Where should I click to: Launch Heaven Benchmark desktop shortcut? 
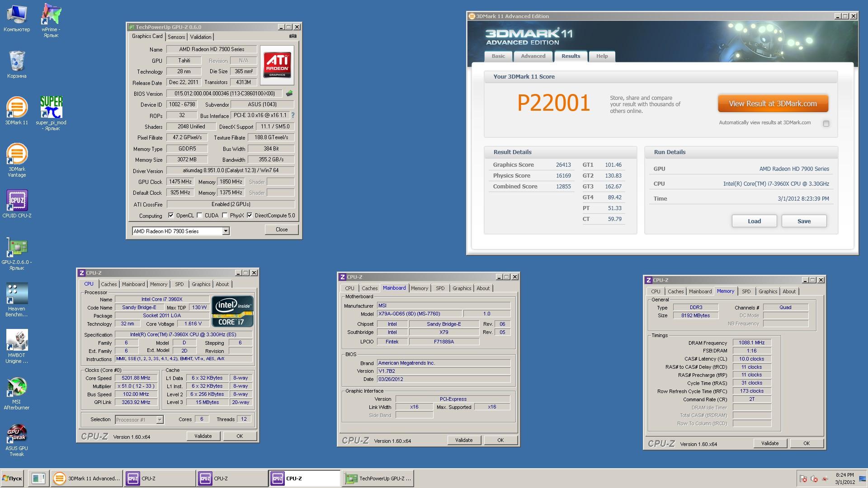point(17,300)
